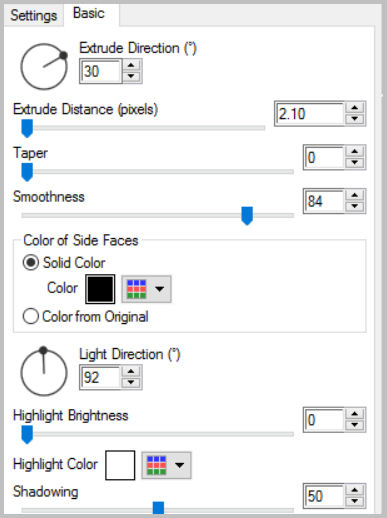Increase Extrude Direction with up arrow
This screenshot has width=387, height=518.
click(131, 65)
